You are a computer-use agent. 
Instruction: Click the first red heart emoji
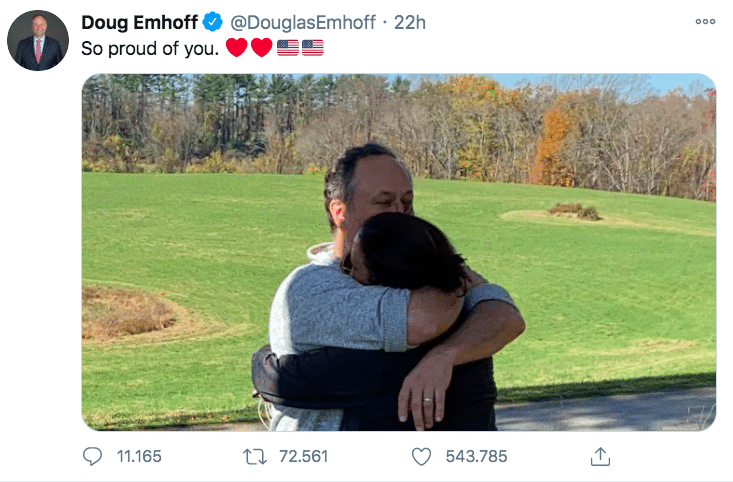[236, 48]
